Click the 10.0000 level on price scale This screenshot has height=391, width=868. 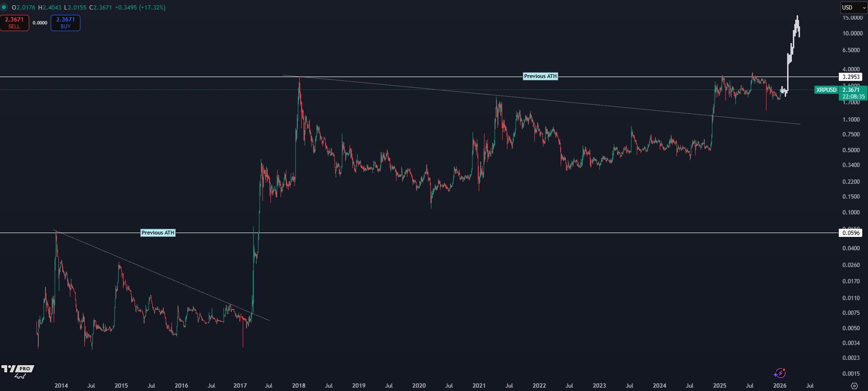tap(852, 34)
